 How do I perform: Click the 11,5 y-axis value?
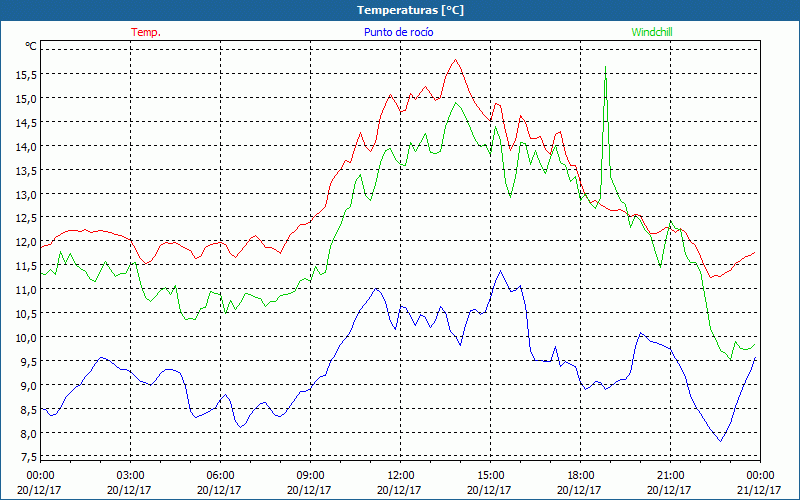click(x=26, y=266)
